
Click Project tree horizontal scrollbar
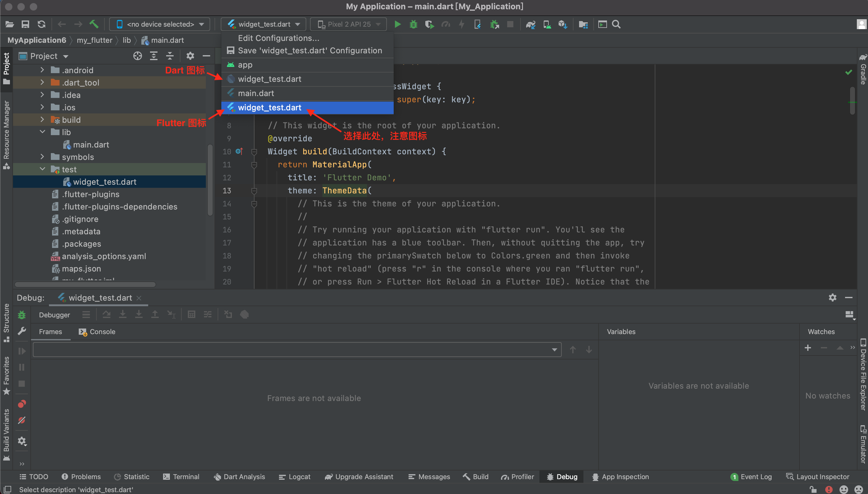click(x=85, y=284)
